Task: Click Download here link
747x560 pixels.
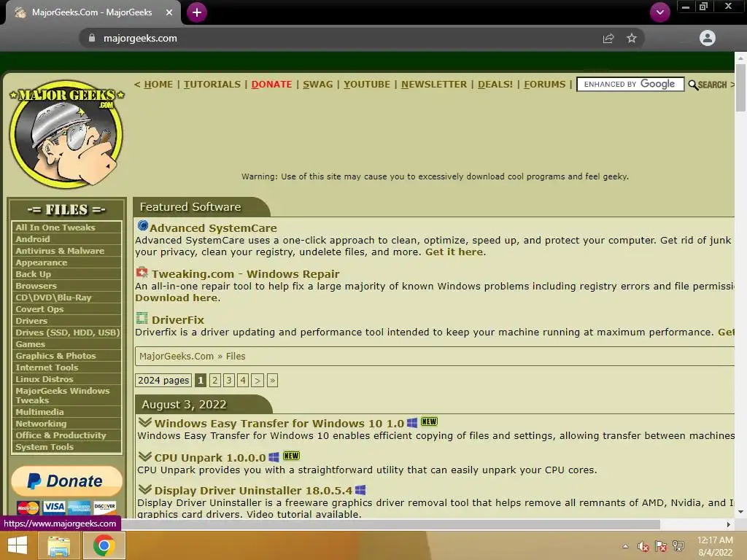Action: (x=177, y=297)
